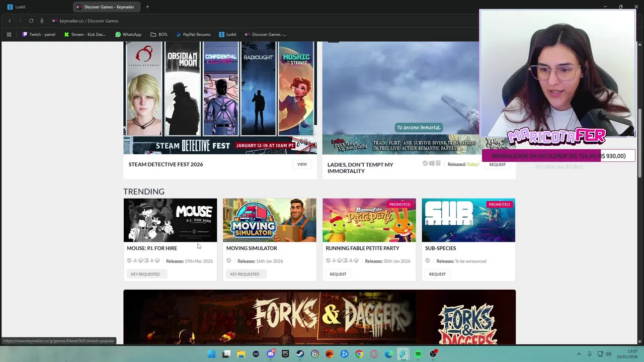Click the STEAM DETECTIVE FEST 2026 title
The image size is (644, 362).
click(166, 164)
